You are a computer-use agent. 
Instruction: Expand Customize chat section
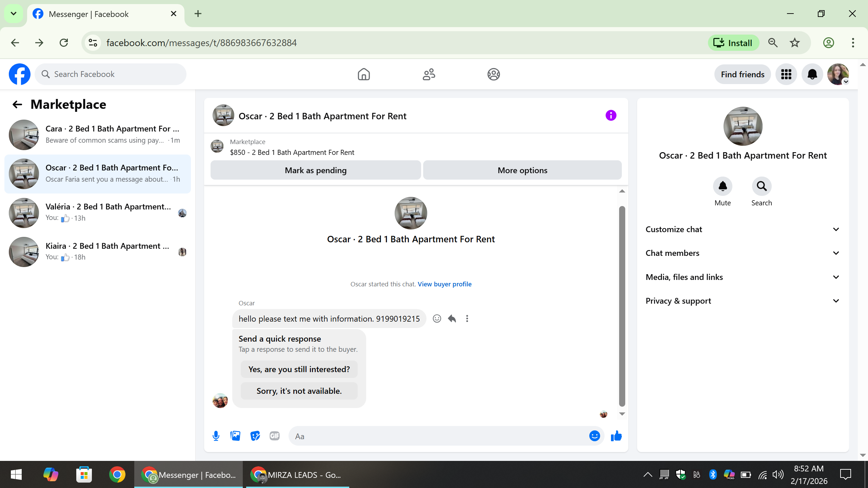(x=743, y=229)
